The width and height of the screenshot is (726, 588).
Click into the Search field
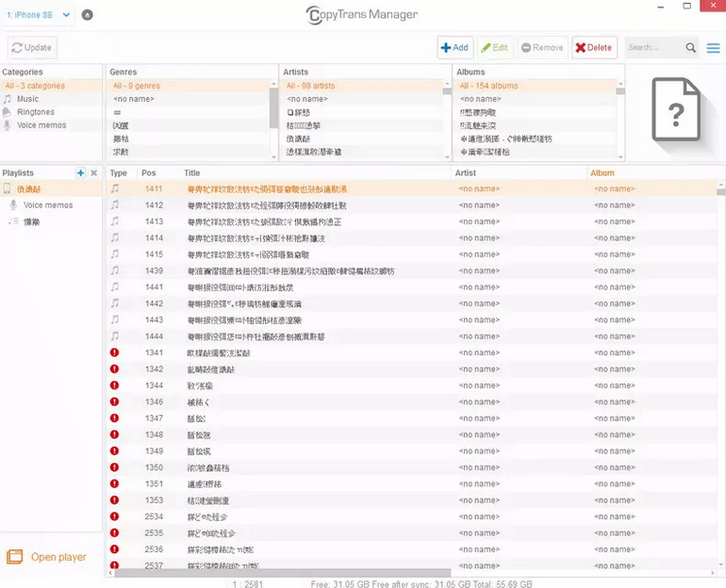point(654,48)
